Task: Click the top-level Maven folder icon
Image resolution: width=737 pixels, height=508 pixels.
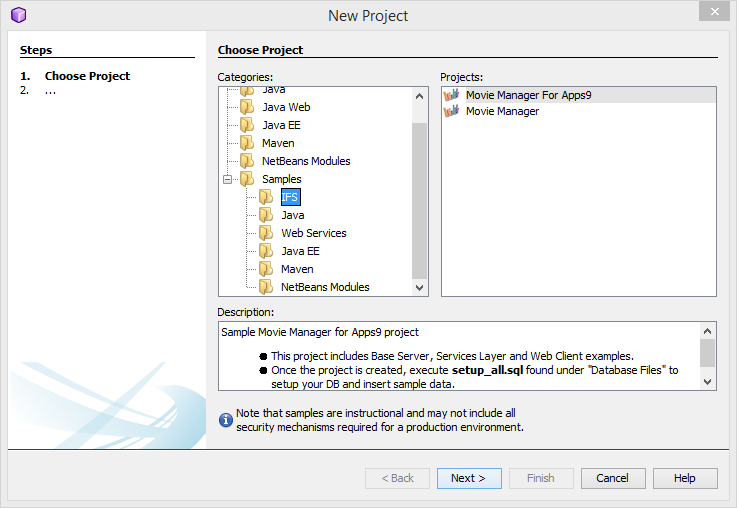Action: tap(247, 143)
